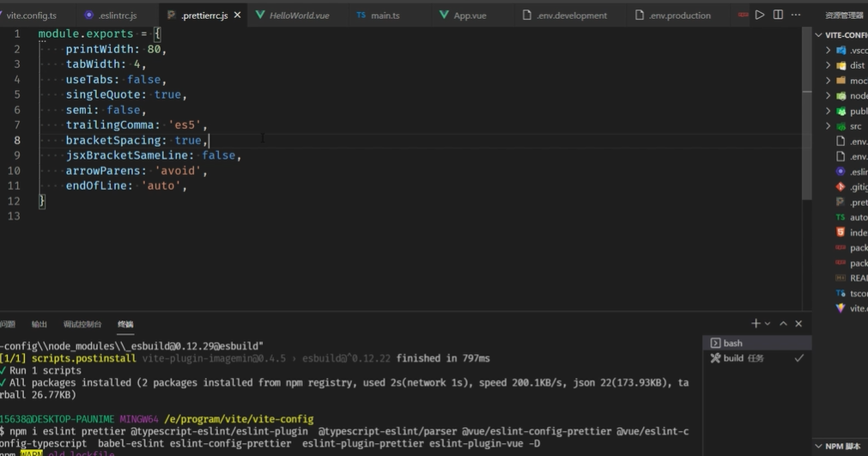Image resolution: width=868 pixels, height=456 pixels.
Task: Open the 调试控制台 panel tab
Action: (82, 324)
